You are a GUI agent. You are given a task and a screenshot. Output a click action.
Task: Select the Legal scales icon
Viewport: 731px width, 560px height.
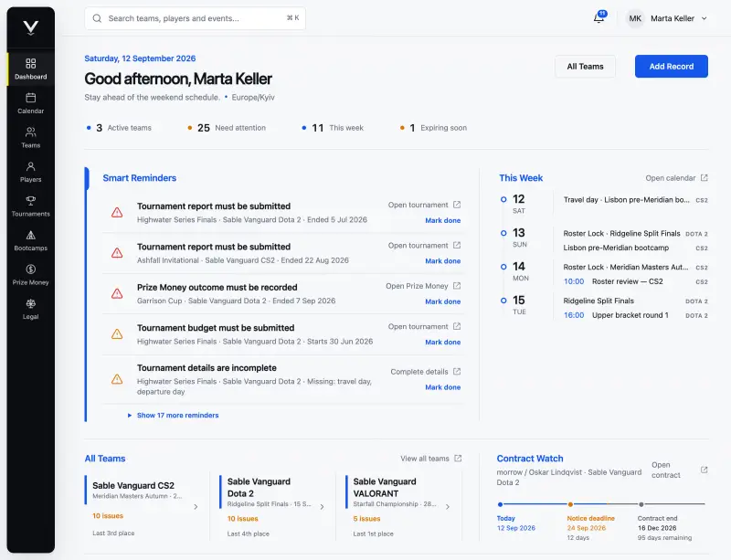coord(31,303)
